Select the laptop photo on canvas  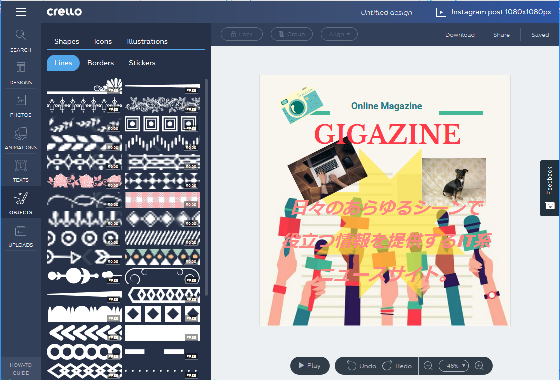pyautogui.click(x=327, y=170)
